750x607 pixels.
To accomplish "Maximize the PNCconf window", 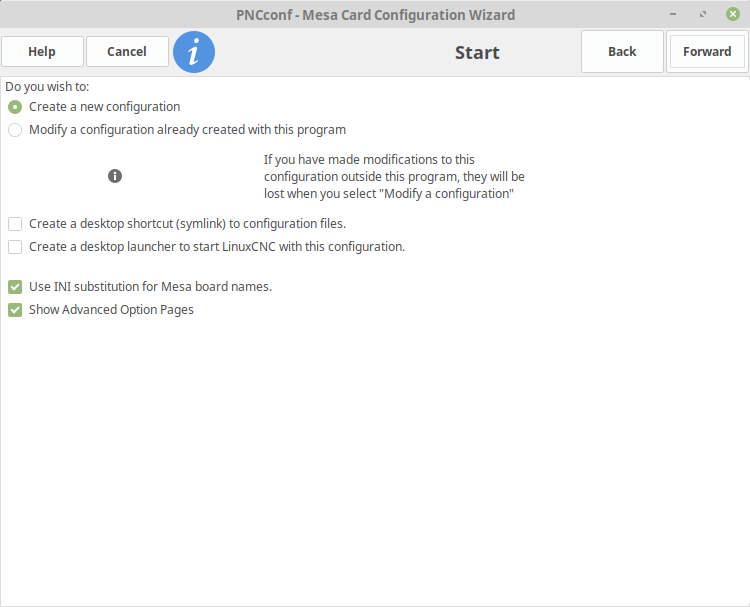I will click(703, 14).
